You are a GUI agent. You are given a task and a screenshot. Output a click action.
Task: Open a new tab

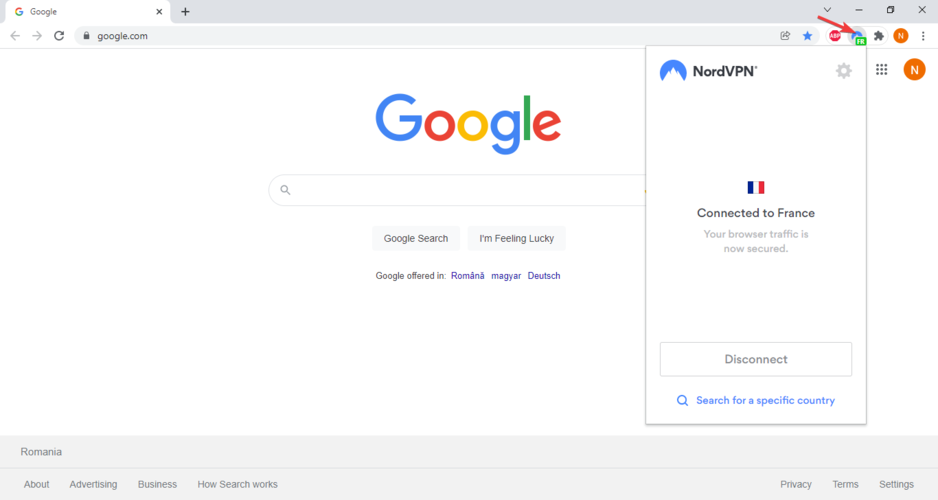[185, 12]
